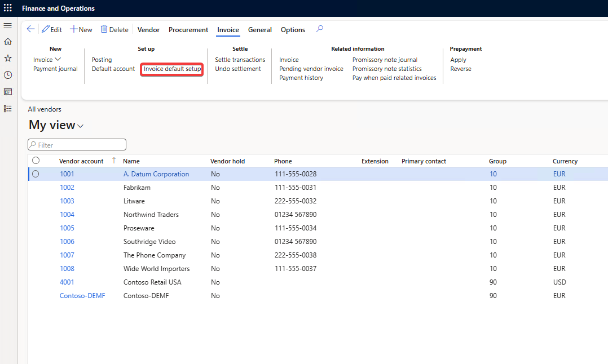
Task: Click the back arrow in the action bar
Action: (30, 29)
